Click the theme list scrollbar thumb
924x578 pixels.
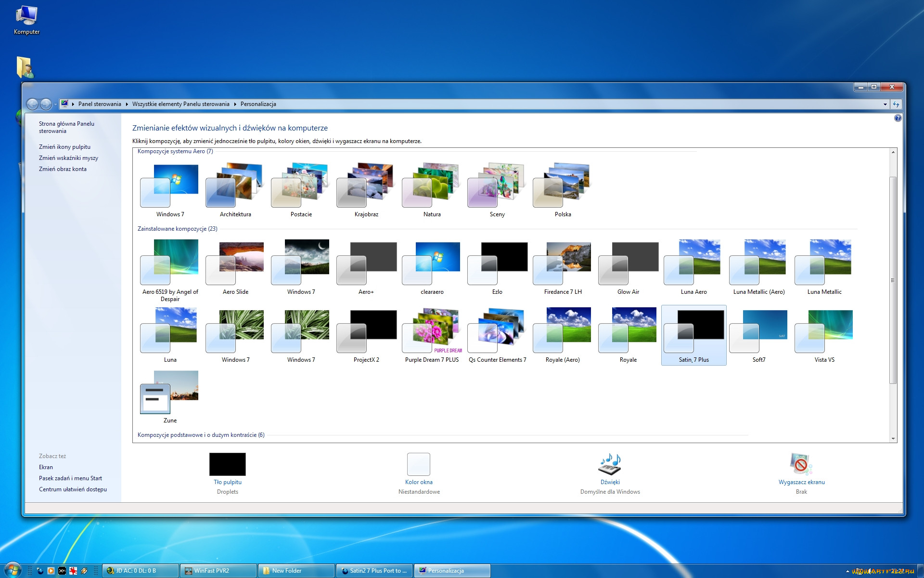(893, 280)
